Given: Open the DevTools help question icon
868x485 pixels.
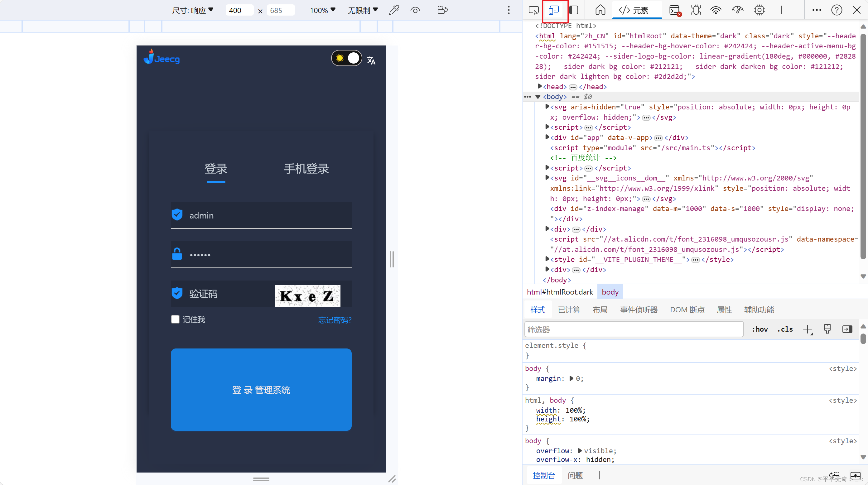Looking at the screenshot, I should 837,10.
